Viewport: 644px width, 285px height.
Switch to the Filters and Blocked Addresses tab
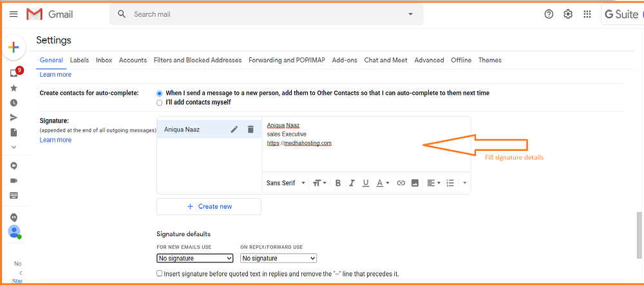pos(198,60)
